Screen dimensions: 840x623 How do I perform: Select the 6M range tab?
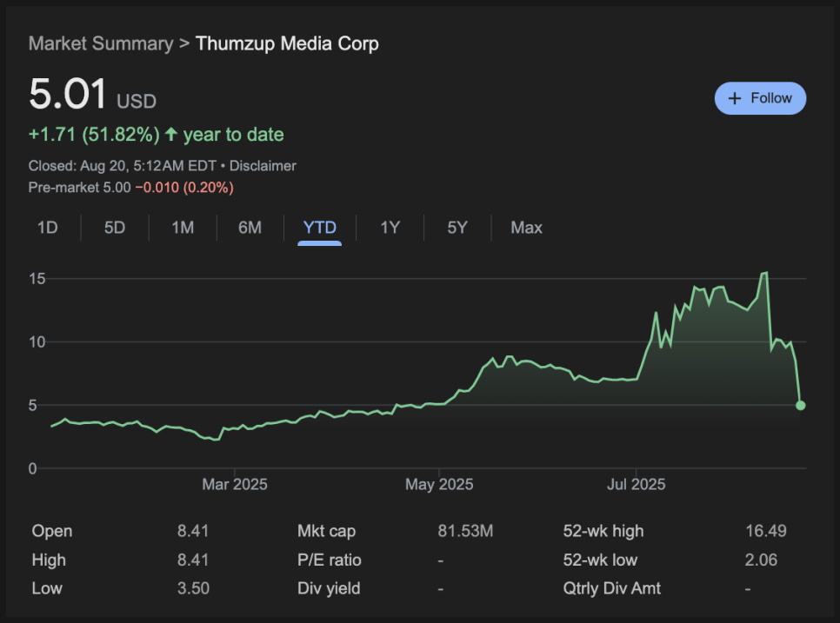pos(250,228)
